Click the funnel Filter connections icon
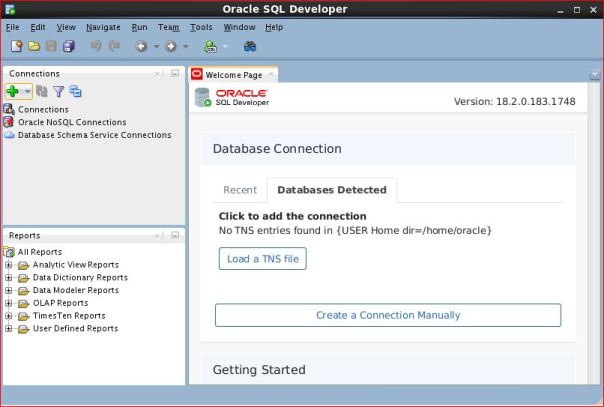604x407 pixels. 59,91
